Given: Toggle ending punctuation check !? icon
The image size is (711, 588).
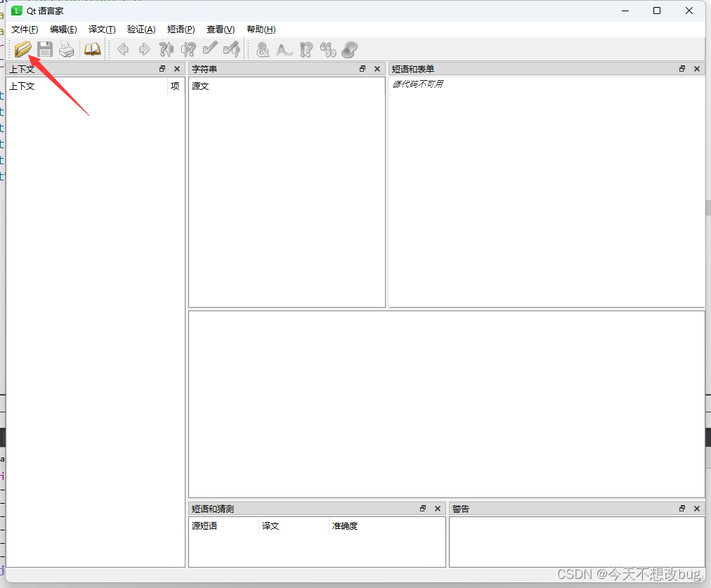Looking at the screenshot, I should pos(306,49).
